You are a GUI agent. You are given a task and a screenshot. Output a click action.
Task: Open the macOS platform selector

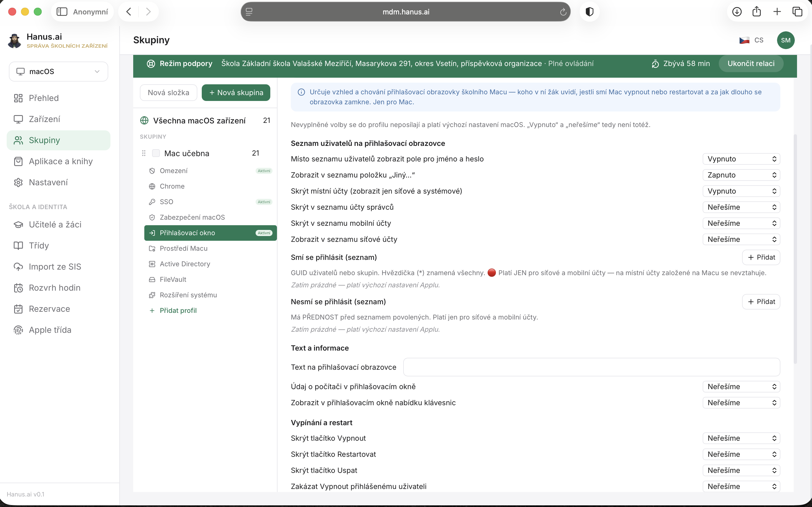pos(58,72)
